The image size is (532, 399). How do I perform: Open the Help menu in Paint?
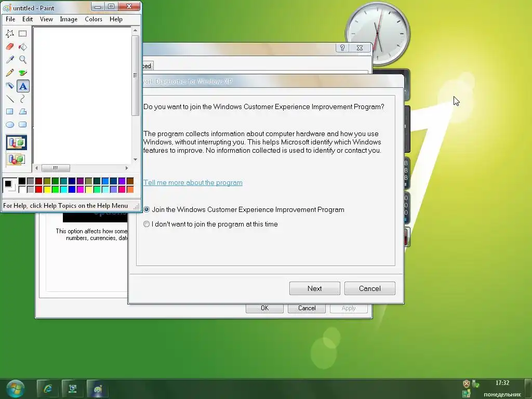coord(116,19)
